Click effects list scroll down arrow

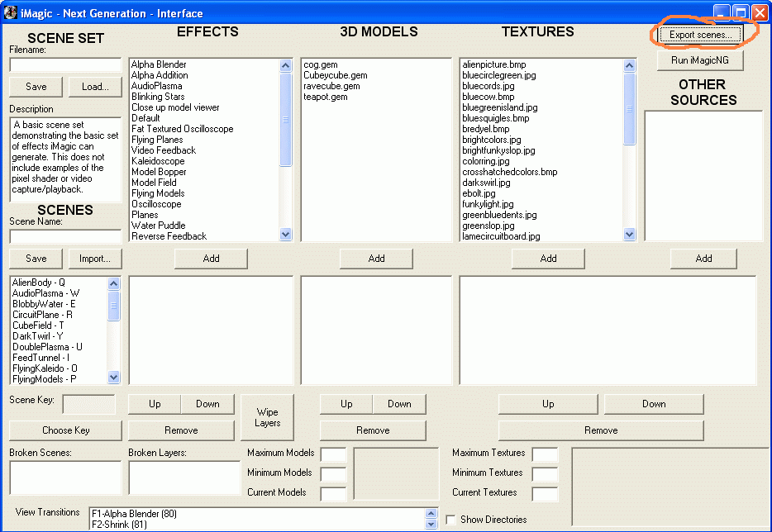point(285,235)
